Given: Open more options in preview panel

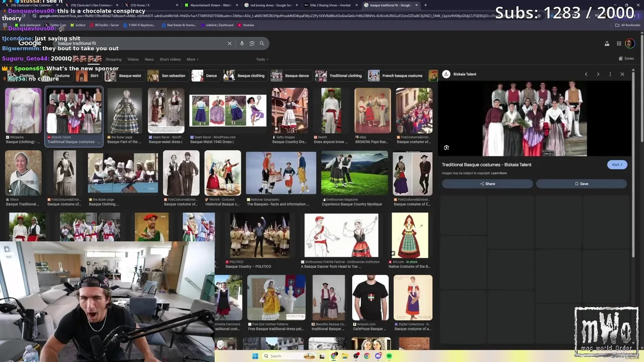Looking at the screenshot, I should [610, 74].
